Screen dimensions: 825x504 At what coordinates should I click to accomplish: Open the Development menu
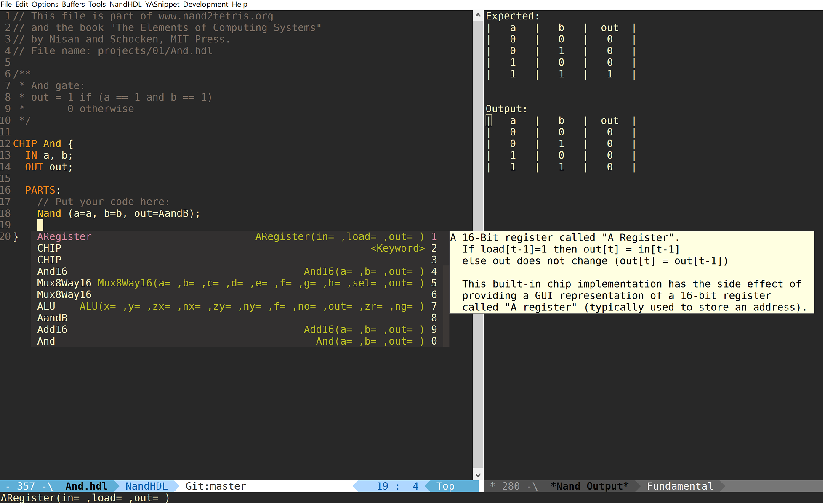tap(205, 4)
